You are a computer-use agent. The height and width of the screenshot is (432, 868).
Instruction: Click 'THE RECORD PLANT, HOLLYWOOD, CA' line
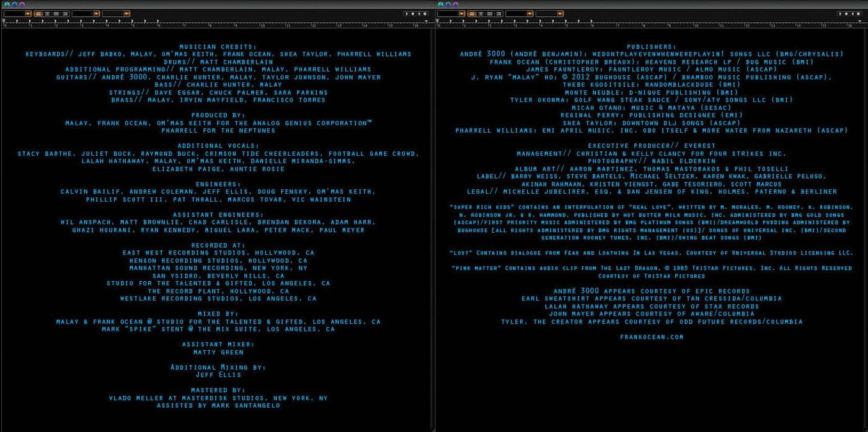(218, 291)
